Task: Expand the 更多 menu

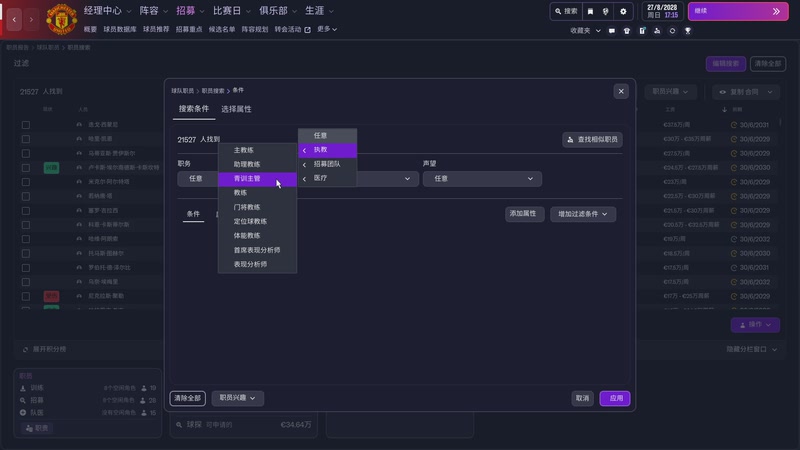Action: 327,29
